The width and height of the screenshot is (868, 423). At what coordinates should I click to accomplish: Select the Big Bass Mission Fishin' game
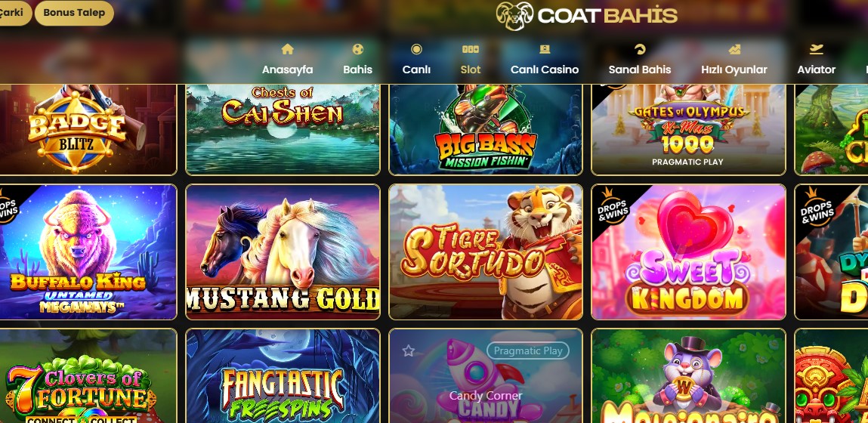point(486,130)
